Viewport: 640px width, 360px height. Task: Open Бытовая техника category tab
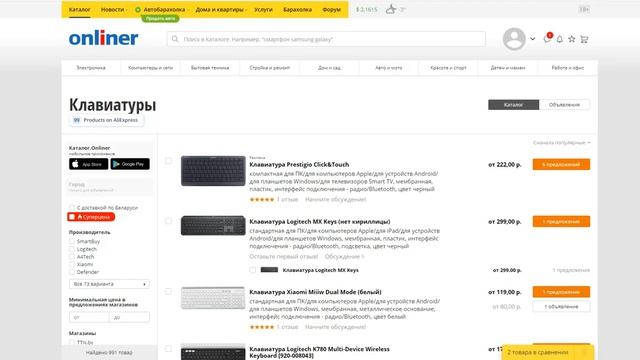click(x=210, y=68)
